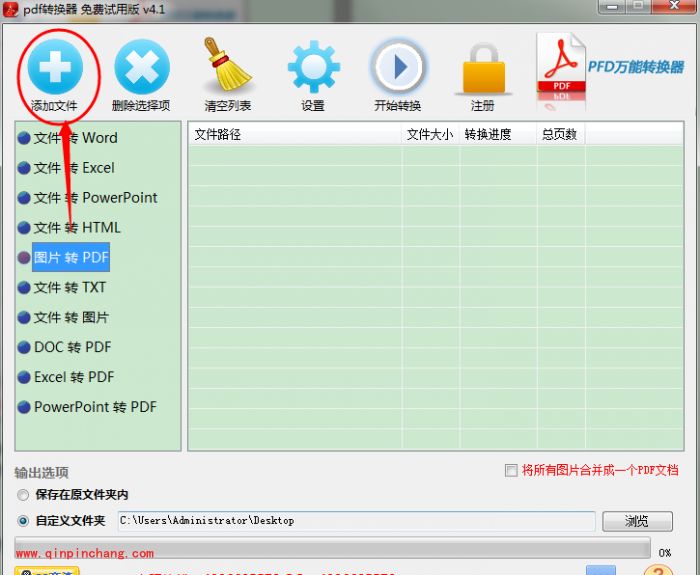
Task: Select 文件 转 Word mode
Action: [67, 138]
